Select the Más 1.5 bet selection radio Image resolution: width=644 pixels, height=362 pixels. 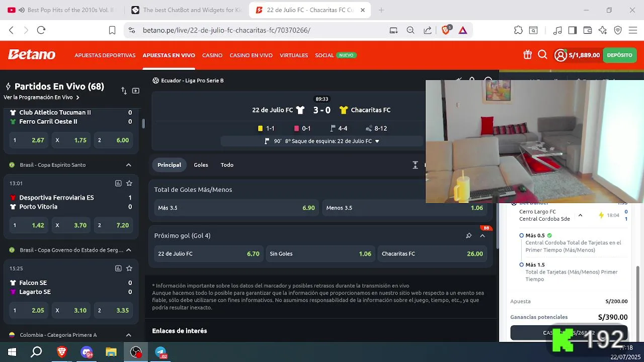point(522,264)
